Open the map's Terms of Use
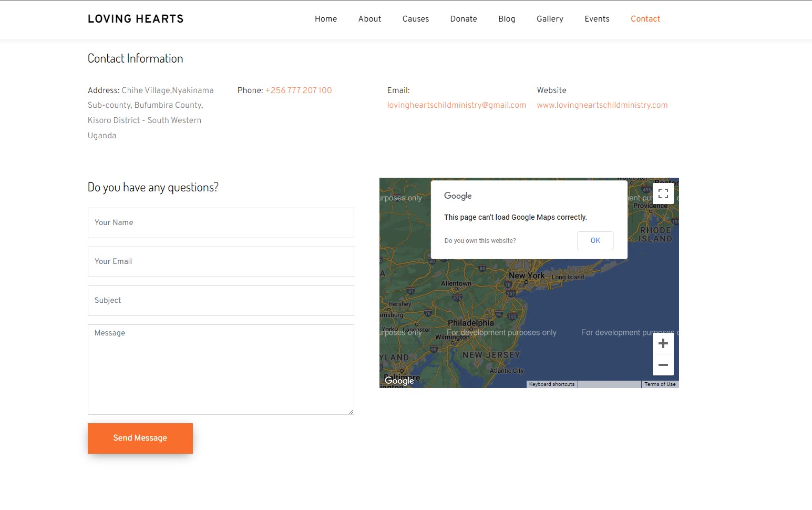 660,384
